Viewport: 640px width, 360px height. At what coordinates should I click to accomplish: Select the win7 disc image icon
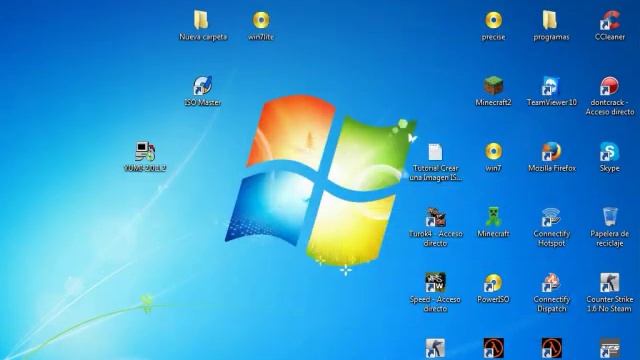pos(493,151)
